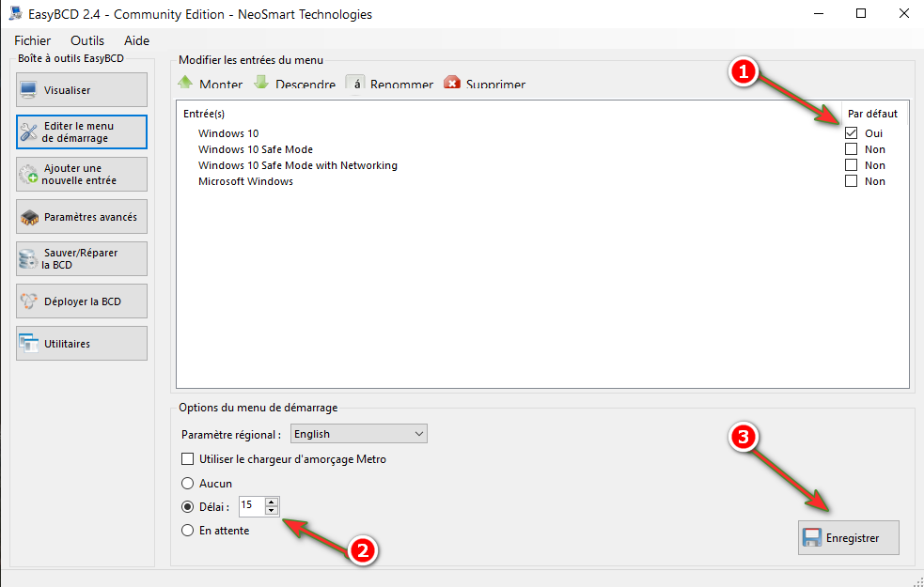The image size is (924, 587).
Task: Open Paramètres avancés section
Action: tap(82, 217)
